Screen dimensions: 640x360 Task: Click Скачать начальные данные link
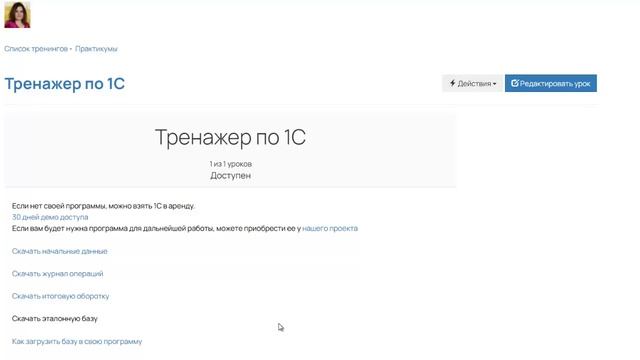click(60, 251)
